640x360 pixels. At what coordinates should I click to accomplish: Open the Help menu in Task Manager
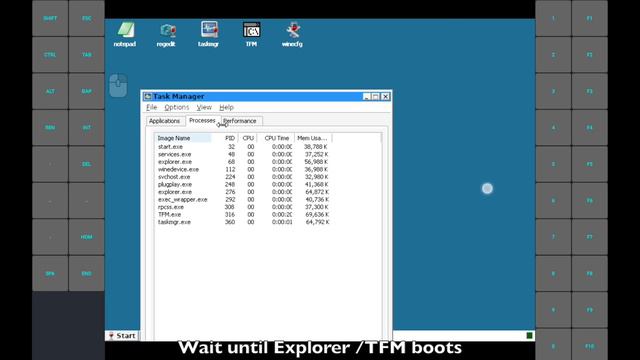coord(227,107)
